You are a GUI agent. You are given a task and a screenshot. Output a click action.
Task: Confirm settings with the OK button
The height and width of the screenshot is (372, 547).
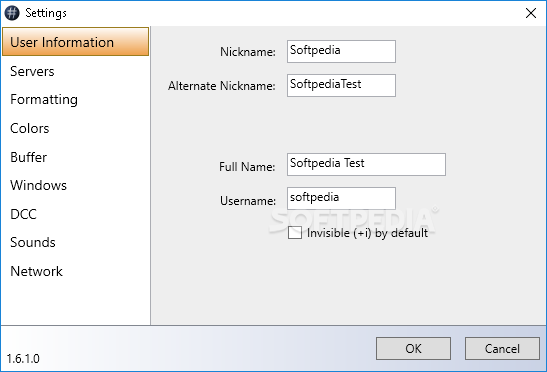click(x=413, y=348)
